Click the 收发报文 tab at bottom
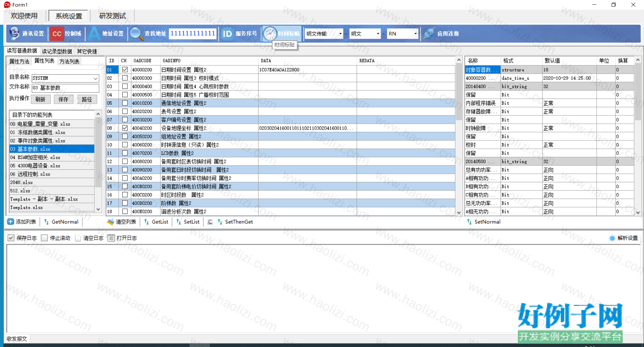 (17, 339)
